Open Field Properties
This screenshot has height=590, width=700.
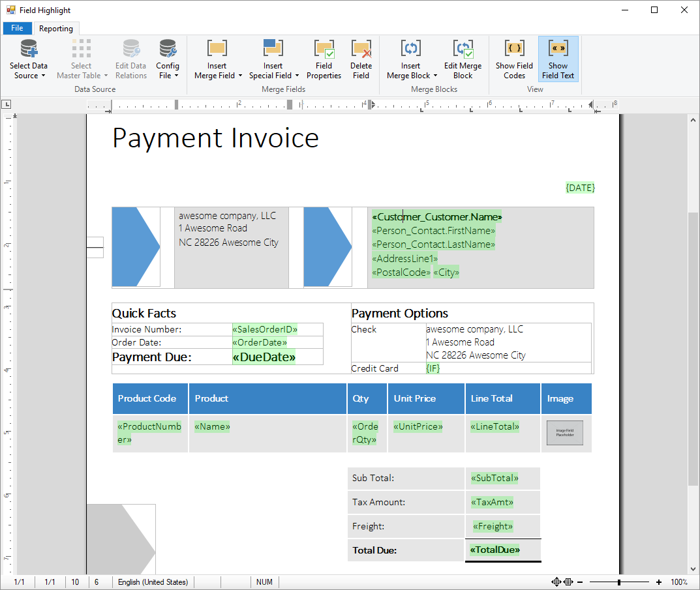[x=324, y=50]
